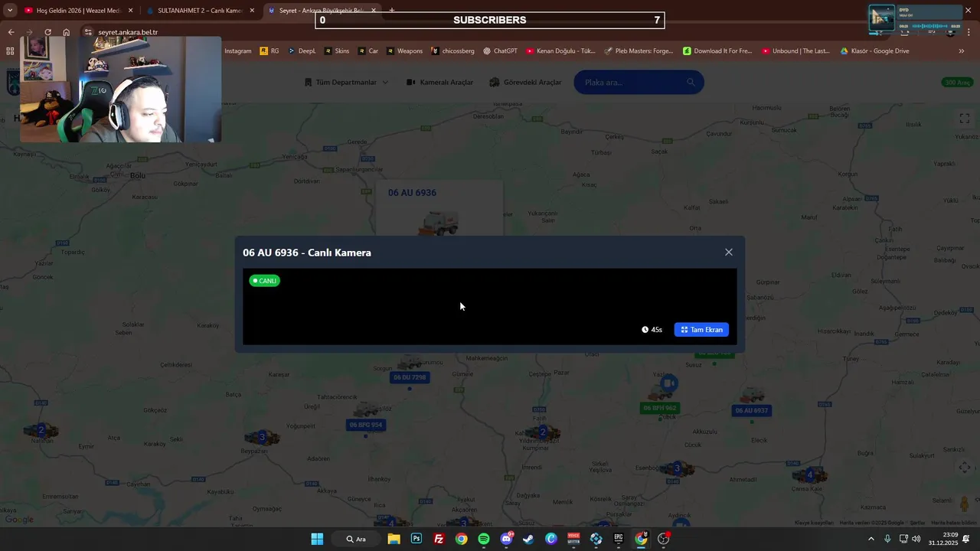The width and height of the screenshot is (980, 551).
Task: Open Steam from taskbar
Action: (528, 539)
